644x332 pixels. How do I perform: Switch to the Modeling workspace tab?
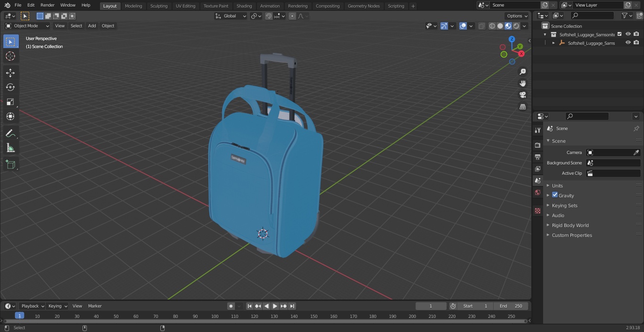click(133, 6)
